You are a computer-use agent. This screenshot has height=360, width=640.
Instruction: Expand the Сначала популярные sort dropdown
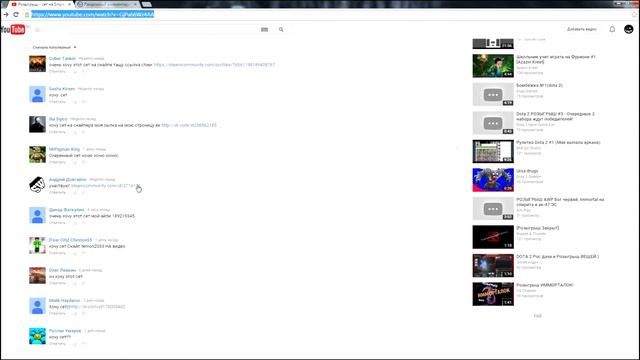[x=54, y=47]
